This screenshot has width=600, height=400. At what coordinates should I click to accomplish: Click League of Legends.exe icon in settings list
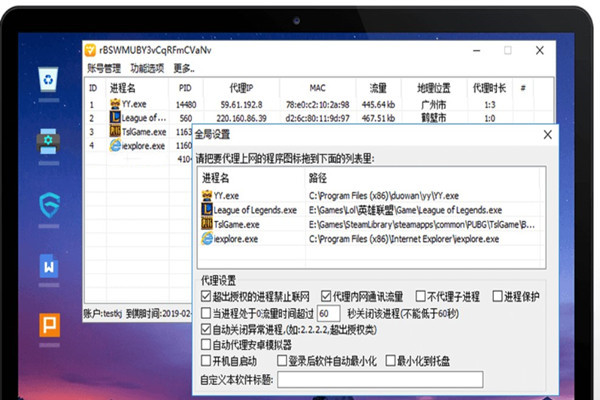click(x=207, y=210)
